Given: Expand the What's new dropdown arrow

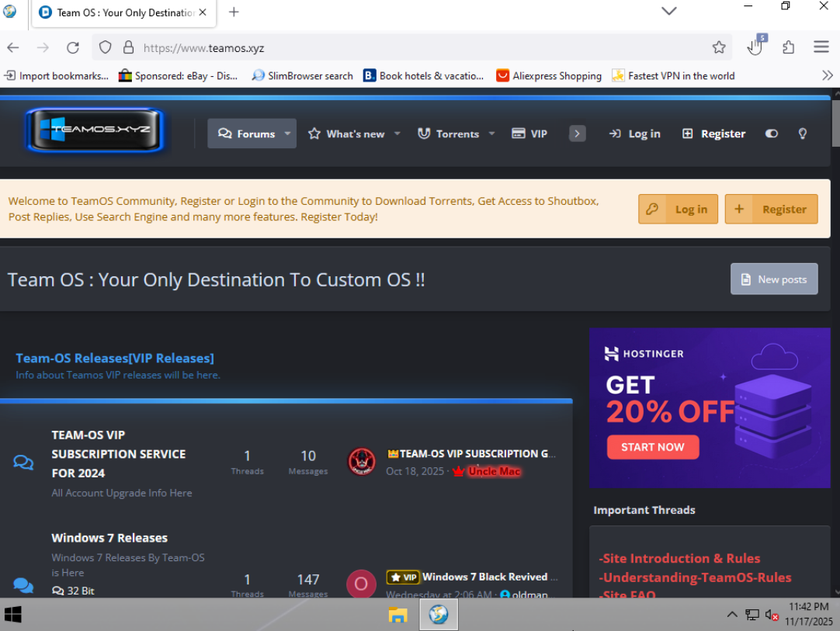Looking at the screenshot, I should [x=397, y=133].
